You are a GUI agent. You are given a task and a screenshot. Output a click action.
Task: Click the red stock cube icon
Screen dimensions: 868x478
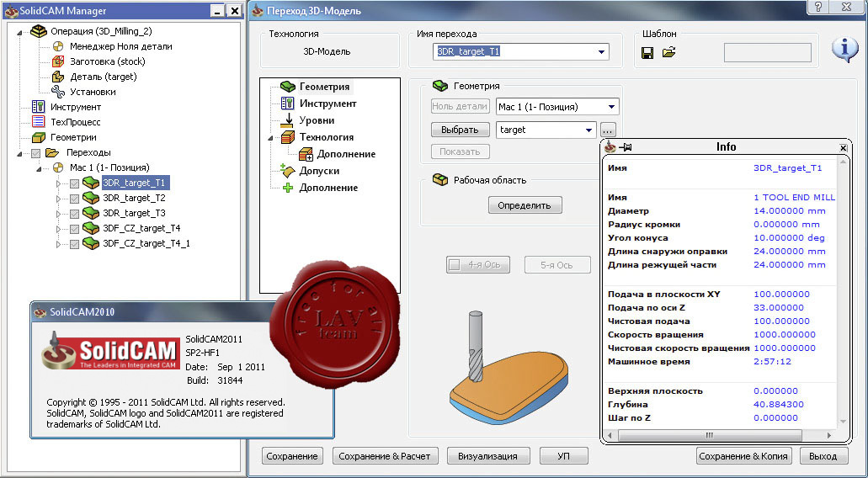pyautogui.click(x=58, y=61)
